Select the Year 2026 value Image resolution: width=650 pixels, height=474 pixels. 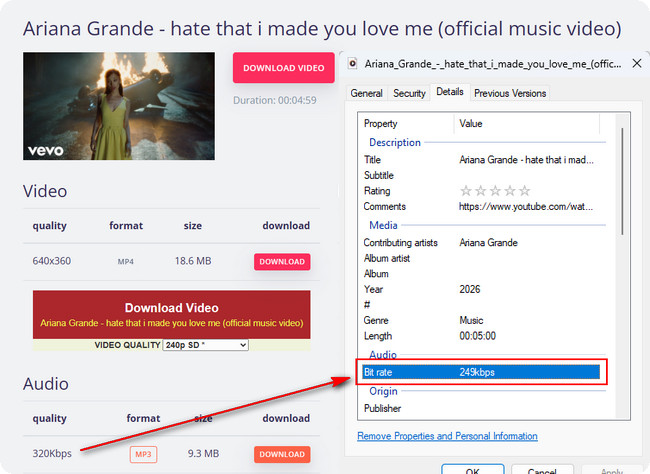[470, 289]
